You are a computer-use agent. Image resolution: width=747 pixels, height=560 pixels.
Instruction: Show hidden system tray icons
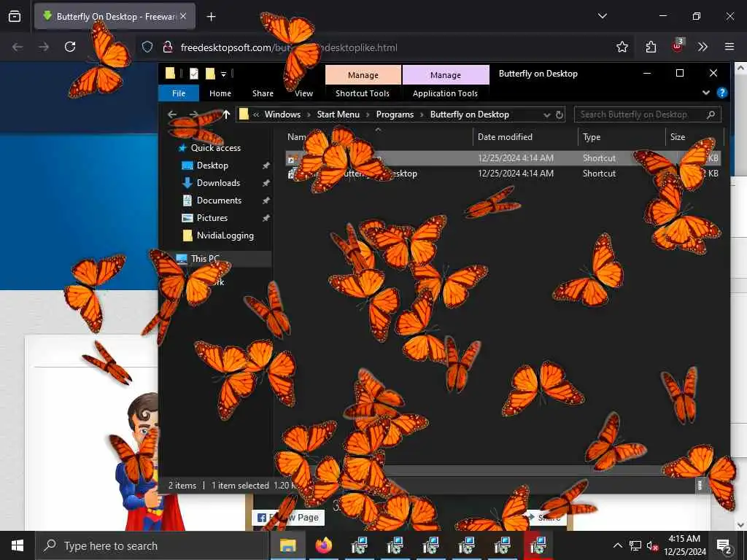[617, 545]
